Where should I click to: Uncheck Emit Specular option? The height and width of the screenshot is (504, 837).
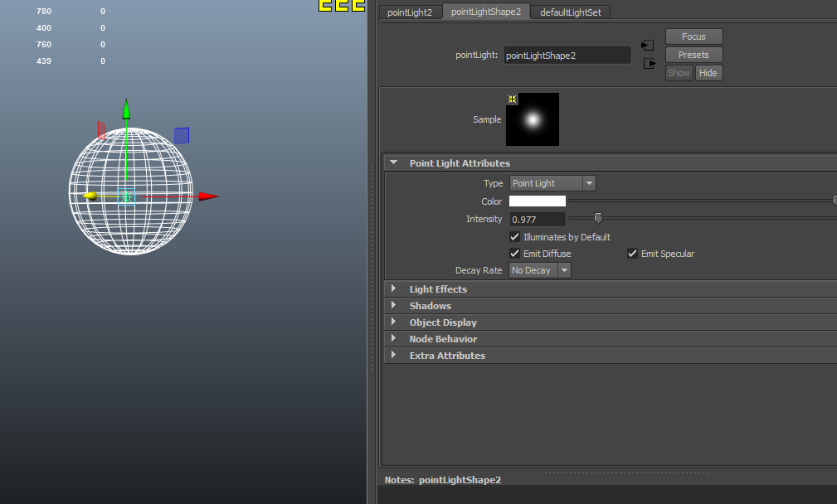coord(633,254)
